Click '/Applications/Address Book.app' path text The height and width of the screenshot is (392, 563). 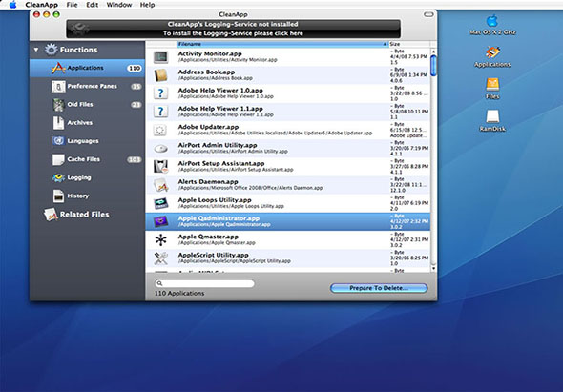(216, 78)
